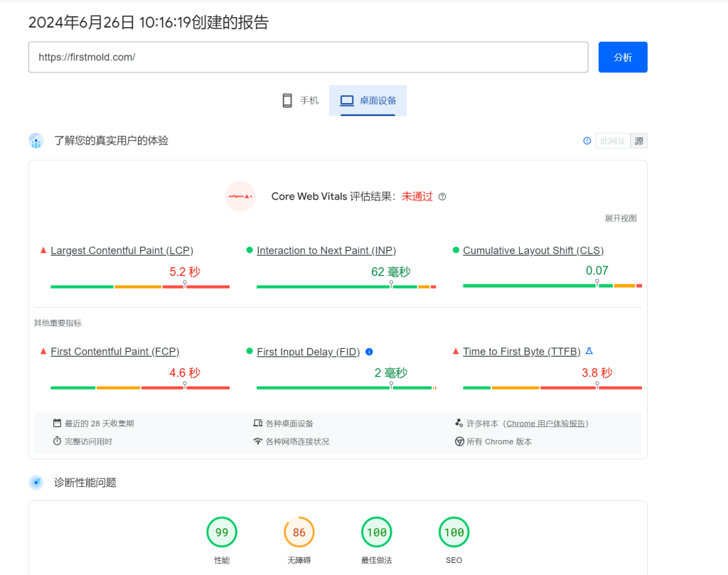Click the info icon beside First Input Delay
The image size is (728, 575).
(x=369, y=352)
